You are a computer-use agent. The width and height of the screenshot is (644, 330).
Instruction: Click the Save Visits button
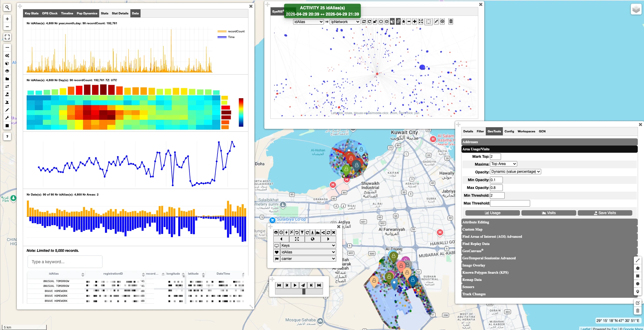[x=605, y=213]
